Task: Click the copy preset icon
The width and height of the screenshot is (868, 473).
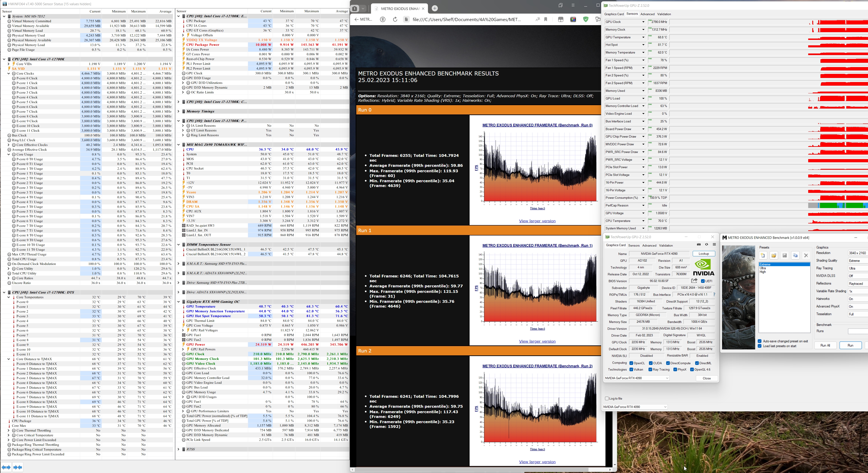Action: pyautogui.click(x=795, y=255)
